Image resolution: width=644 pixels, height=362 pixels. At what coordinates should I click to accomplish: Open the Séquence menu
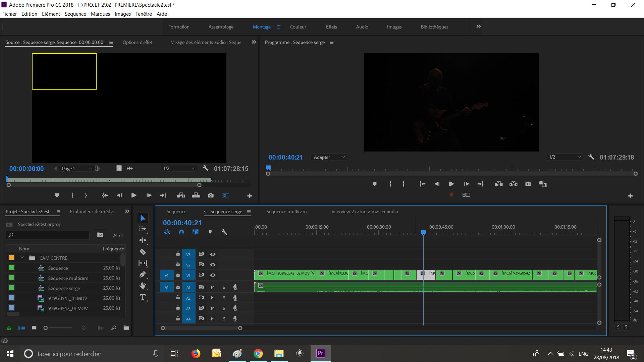[75, 14]
